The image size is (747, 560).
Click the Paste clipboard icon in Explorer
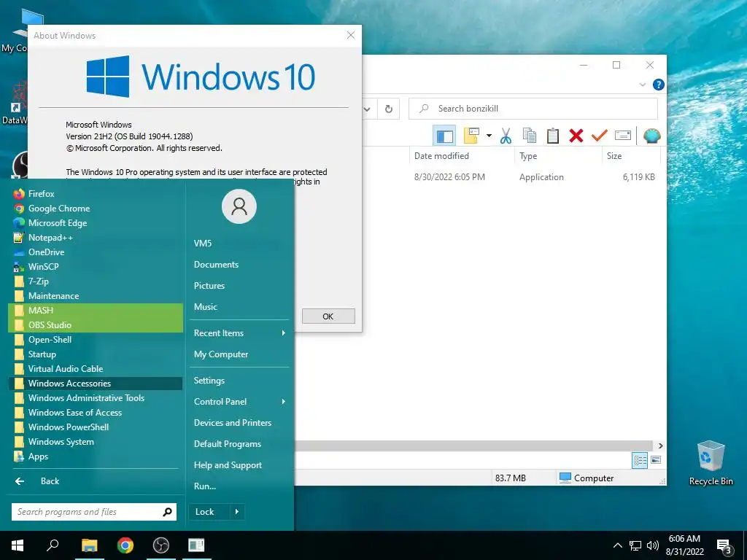coord(553,136)
